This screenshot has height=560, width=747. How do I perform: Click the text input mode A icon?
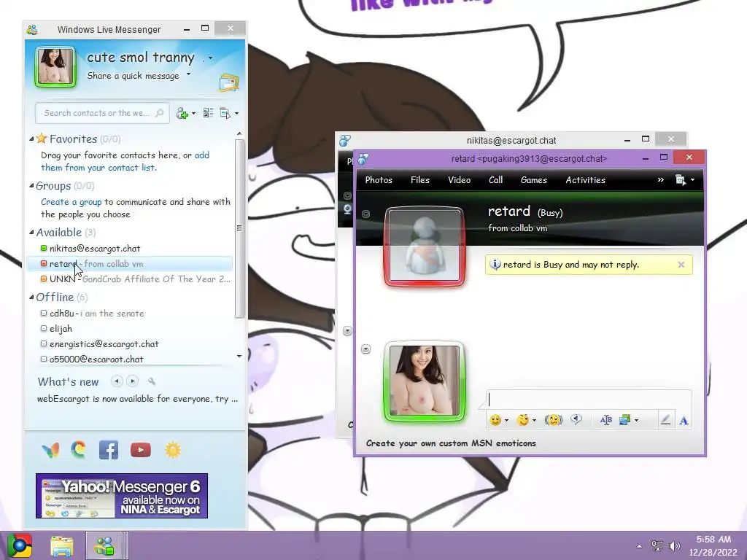point(684,420)
